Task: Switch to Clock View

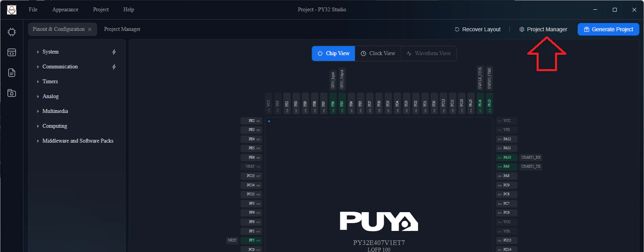Action: click(x=378, y=54)
